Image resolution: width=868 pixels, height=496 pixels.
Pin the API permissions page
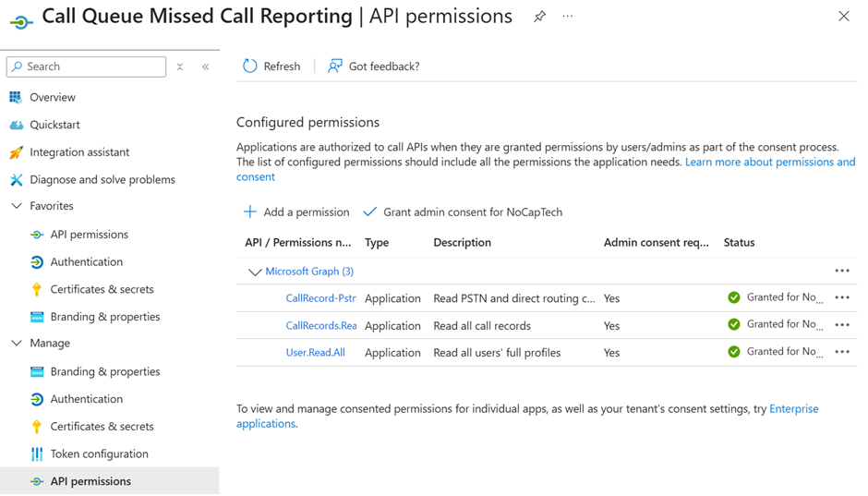pyautogui.click(x=539, y=17)
